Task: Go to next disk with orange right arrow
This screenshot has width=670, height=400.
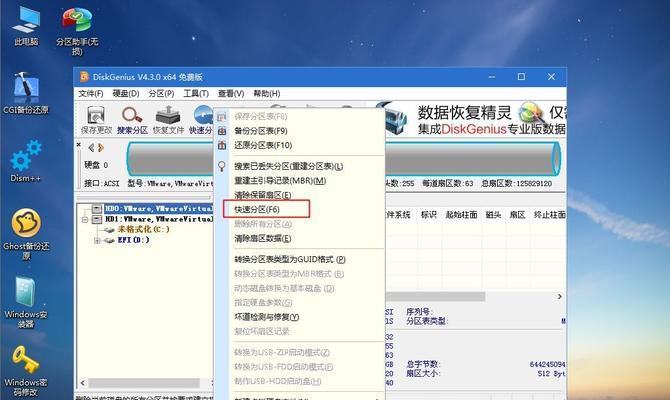Action: click(x=101, y=148)
